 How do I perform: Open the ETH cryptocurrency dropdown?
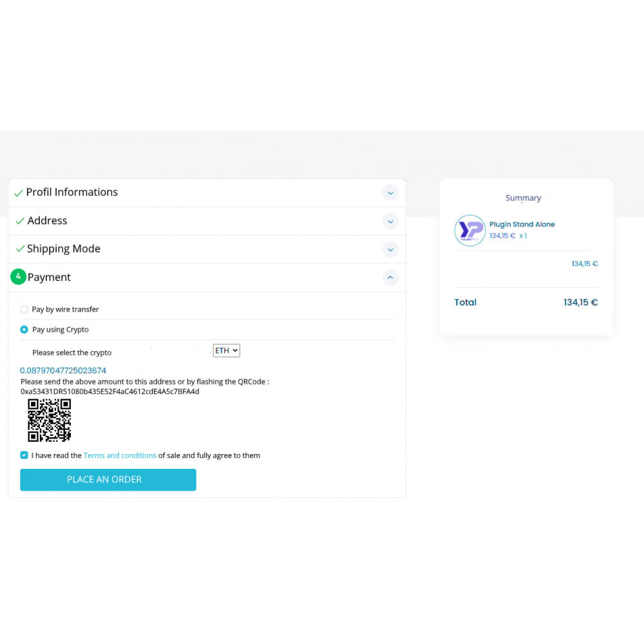tap(226, 350)
